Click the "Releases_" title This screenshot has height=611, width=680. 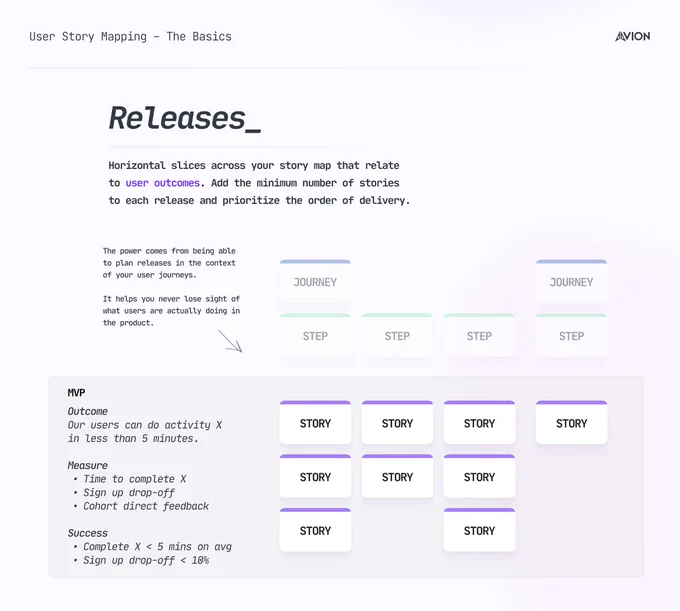pyautogui.click(x=185, y=118)
